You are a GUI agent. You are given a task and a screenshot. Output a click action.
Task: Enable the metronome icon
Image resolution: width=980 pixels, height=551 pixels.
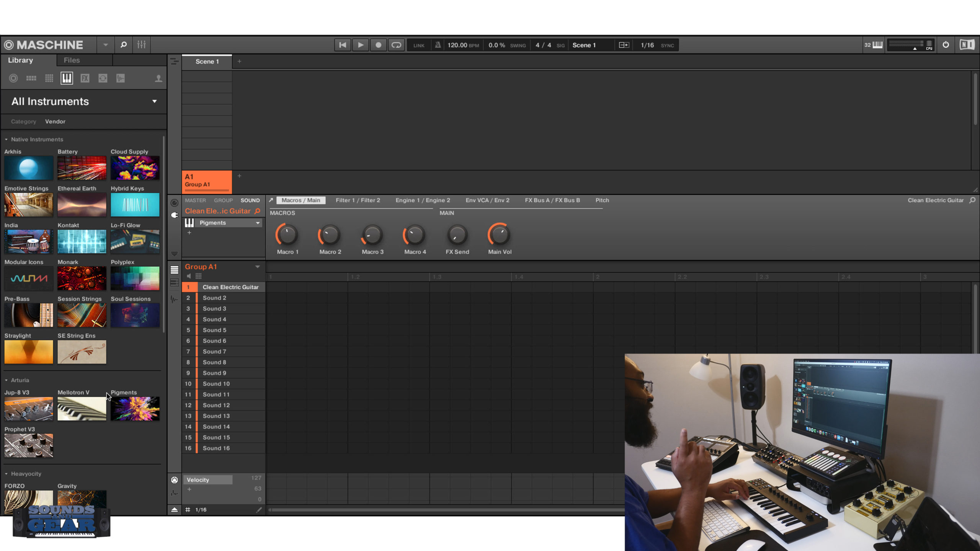(438, 45)
